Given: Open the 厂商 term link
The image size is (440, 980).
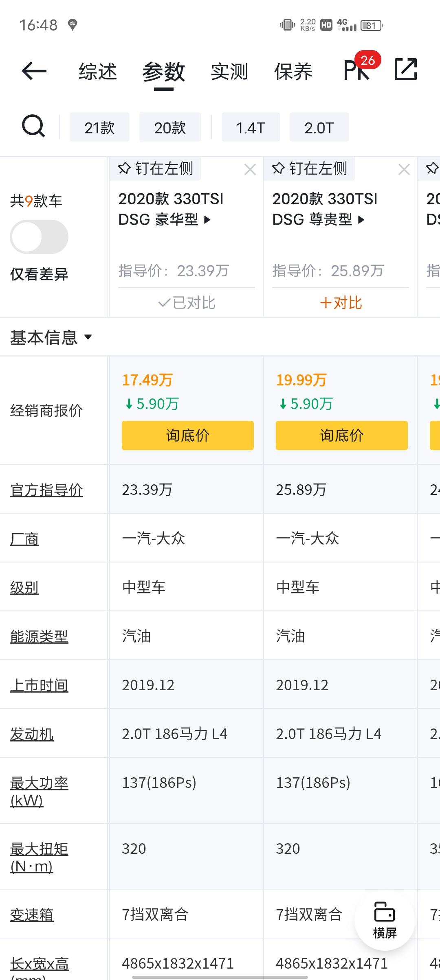Looking at the screenshot, I should (24, 539).
